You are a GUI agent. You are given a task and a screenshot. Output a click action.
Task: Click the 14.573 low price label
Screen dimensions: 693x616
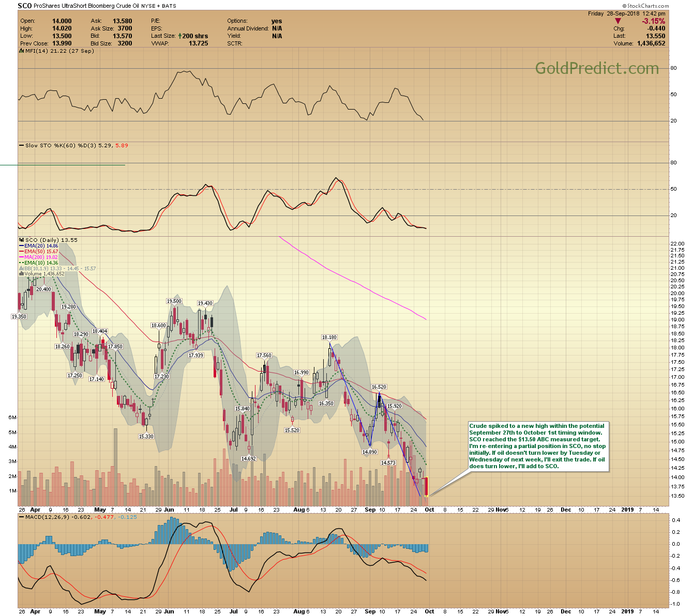388,463
